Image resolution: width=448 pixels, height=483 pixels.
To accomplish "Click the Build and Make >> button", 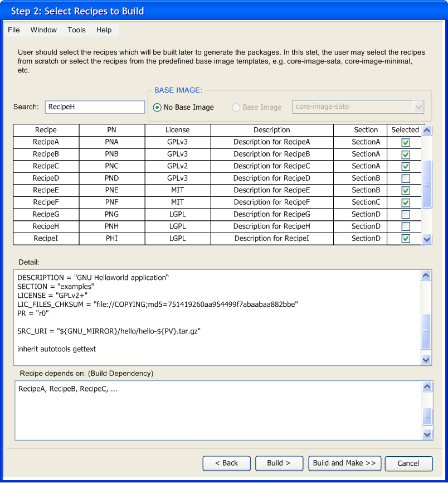I will (344, 463).
